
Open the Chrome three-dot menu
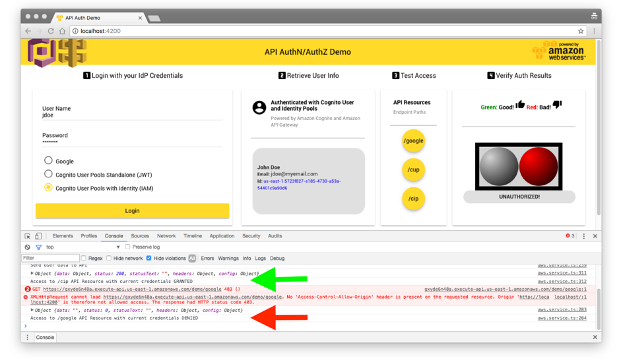click(594, 31)
